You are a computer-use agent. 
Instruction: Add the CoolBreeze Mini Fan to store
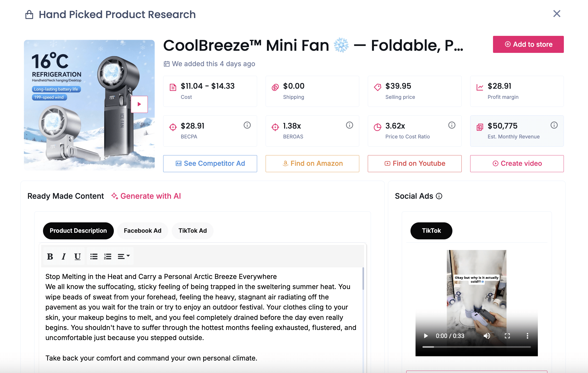pos(528,44)
